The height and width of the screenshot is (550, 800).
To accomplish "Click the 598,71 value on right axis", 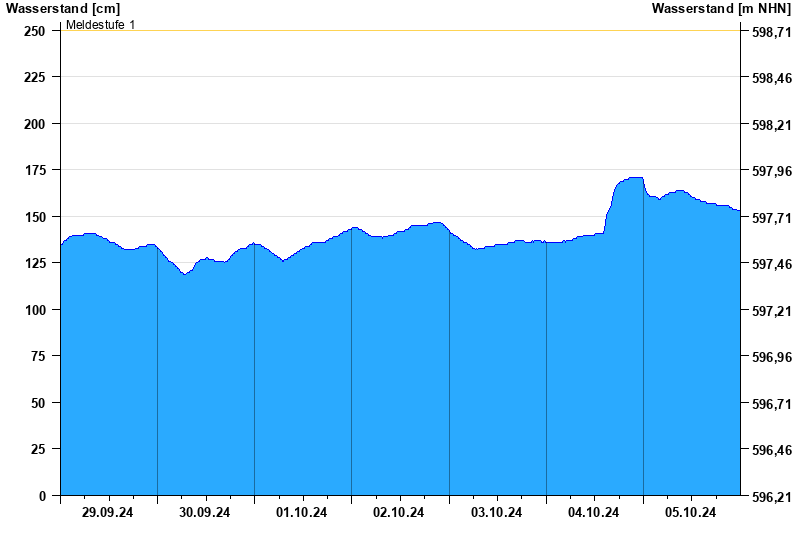I will coord(771,32).
